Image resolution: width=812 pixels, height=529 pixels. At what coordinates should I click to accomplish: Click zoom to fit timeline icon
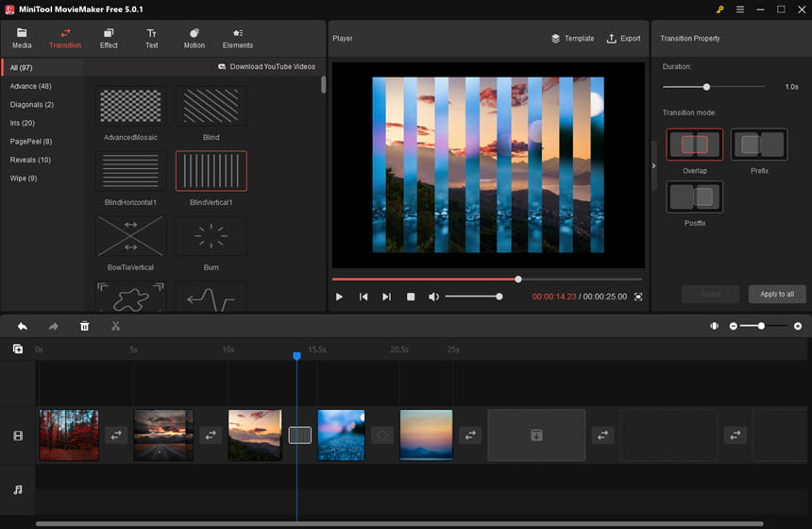pyautogui.click(x=714, y=326)
